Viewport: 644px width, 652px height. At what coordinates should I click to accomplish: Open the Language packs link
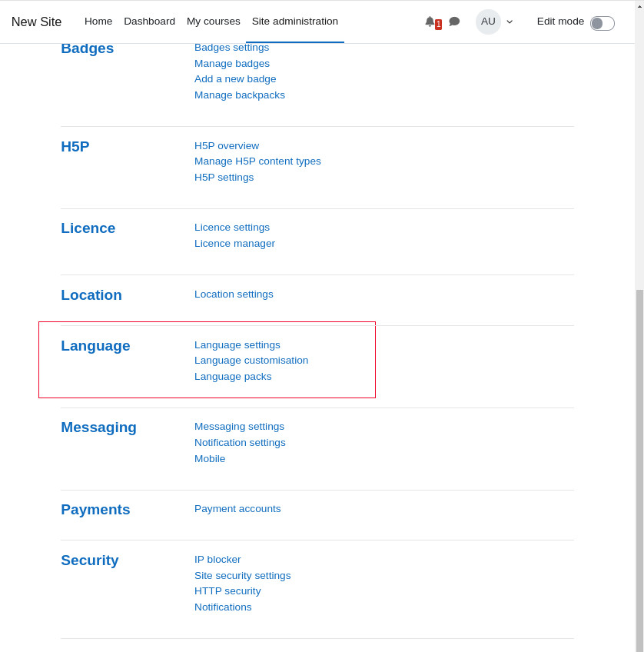pos(233,377)
